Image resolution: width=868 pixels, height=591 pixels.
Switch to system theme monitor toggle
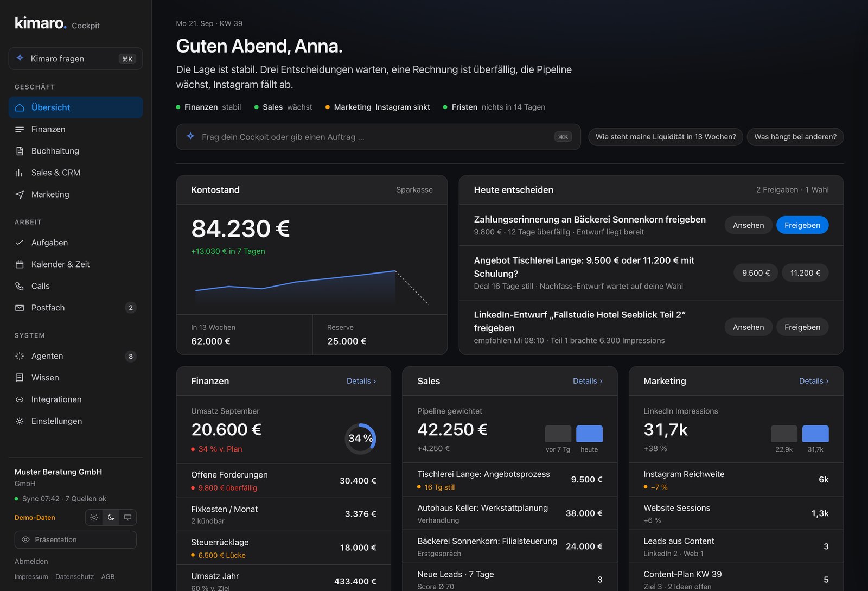(x=127, y=518)
